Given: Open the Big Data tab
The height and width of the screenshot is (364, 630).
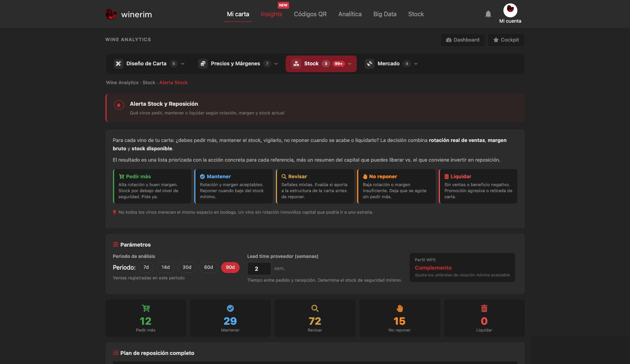Looking at the screenshot, I should [385, 14].
